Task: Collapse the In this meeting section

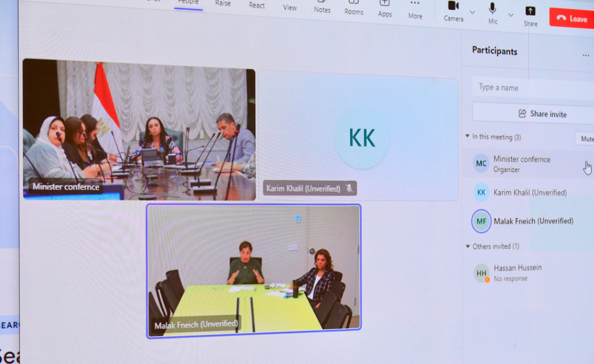Action: point(468,136)
